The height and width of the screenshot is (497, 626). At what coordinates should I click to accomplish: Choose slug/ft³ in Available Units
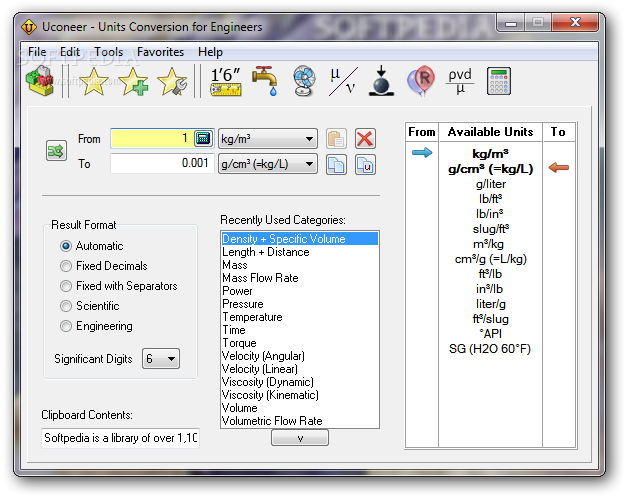[x=491, y=229]
